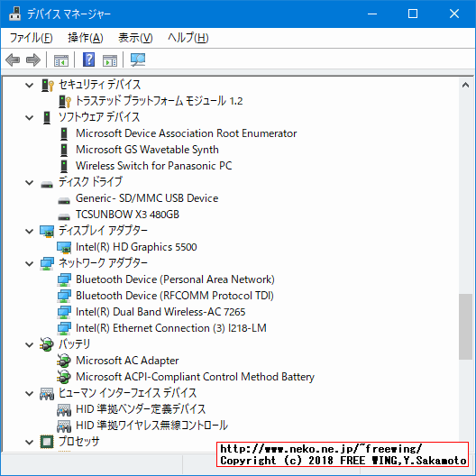476x476 pixels.
Task: Select the プロセッサ category label
Action: [x=79, y=442]
